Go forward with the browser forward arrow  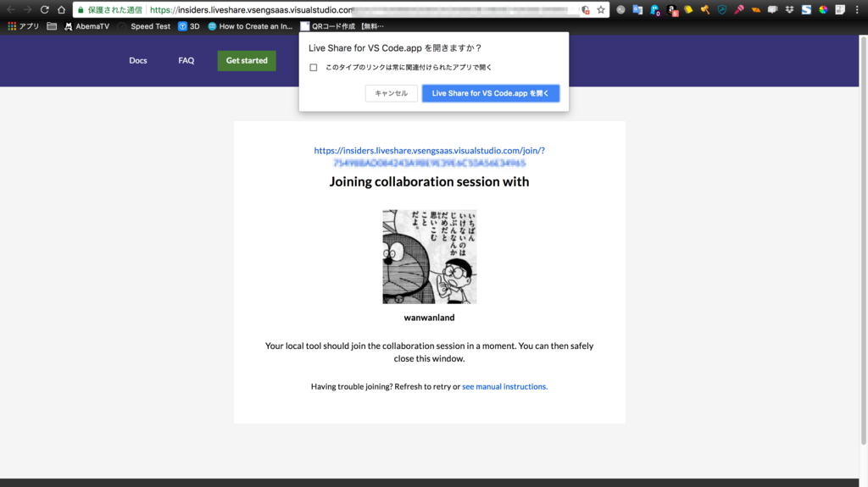pos(27,9)
